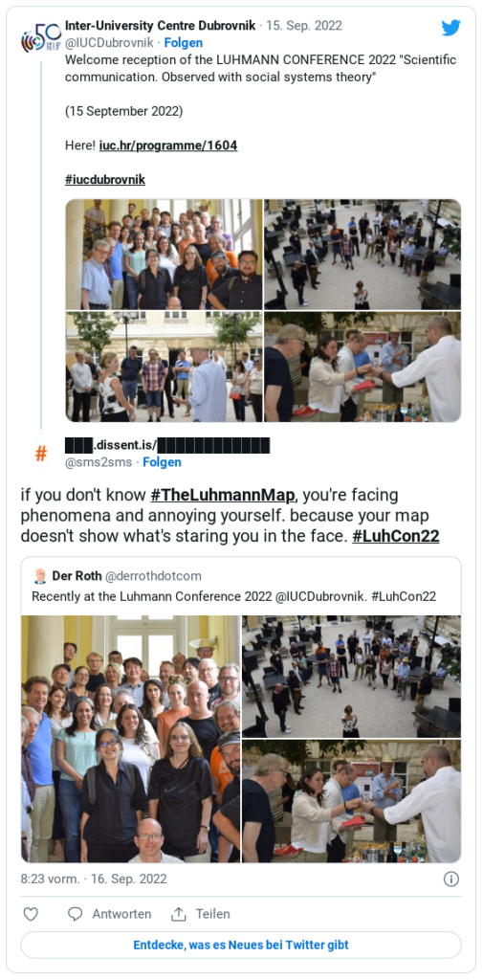Open the toast handshake photo in Der Roth tweet
483x980 pixels.
tap(352, 801)
